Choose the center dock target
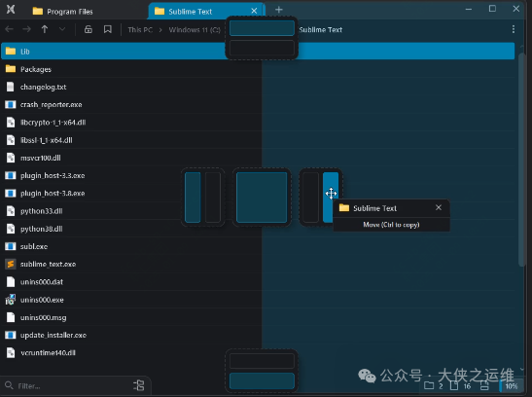 [262, 198]
